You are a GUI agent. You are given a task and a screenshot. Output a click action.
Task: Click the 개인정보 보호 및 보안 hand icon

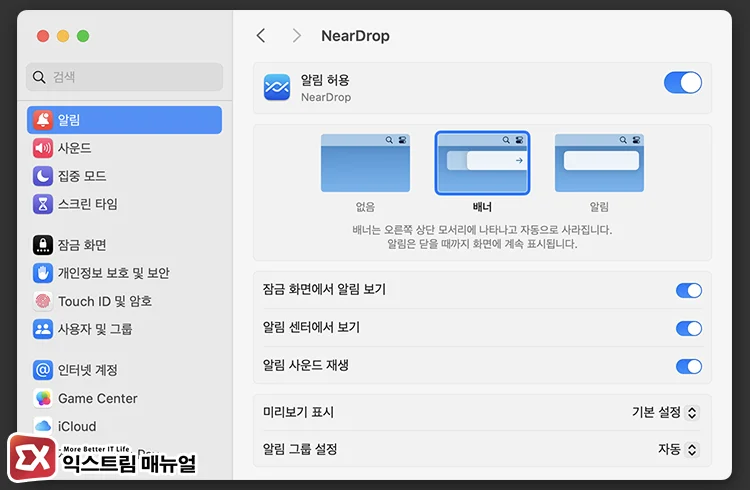pyautogui.click(x=43, y=273)
